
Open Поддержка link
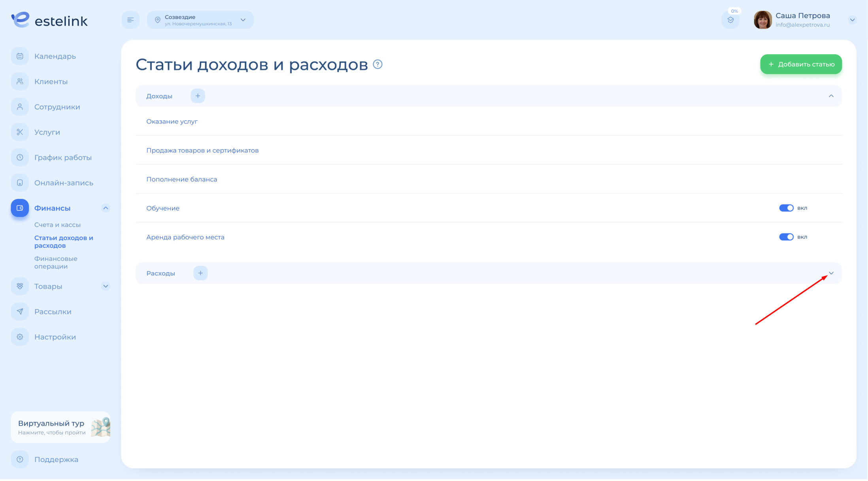(x=56, y=460)
